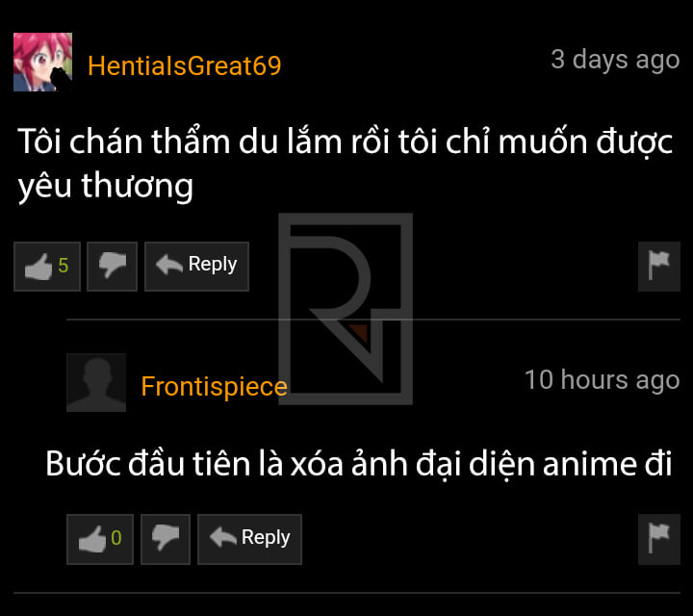Click the curved arrow icon in HentiaIsGreat69's Reply button
693x616 pixels.
click(169, 265)
